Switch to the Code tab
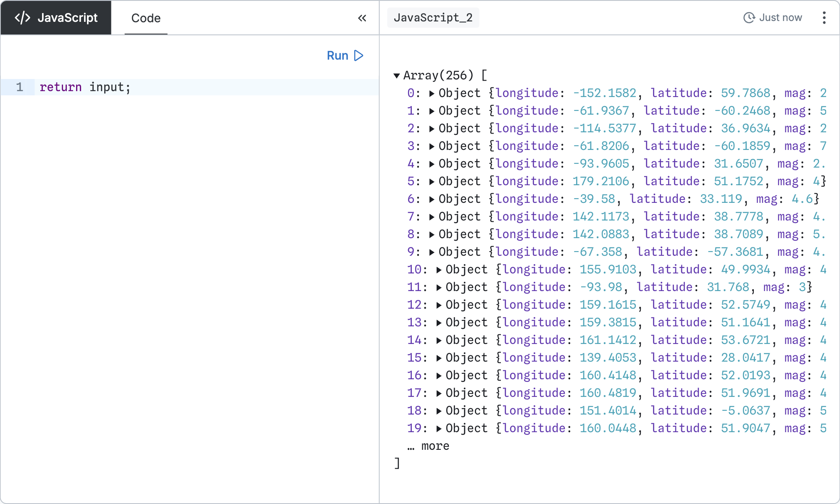The height and width of the screenshot is (504, 840). (x=145, y=18)
